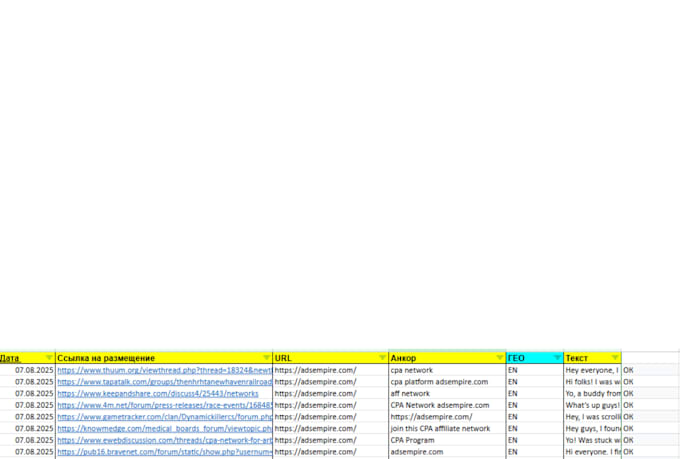This screenshot has width=680, height=459.
Task: Select the 'adsempire.com' anchor cell in the bravenet row
Action: tap(447, 452)
